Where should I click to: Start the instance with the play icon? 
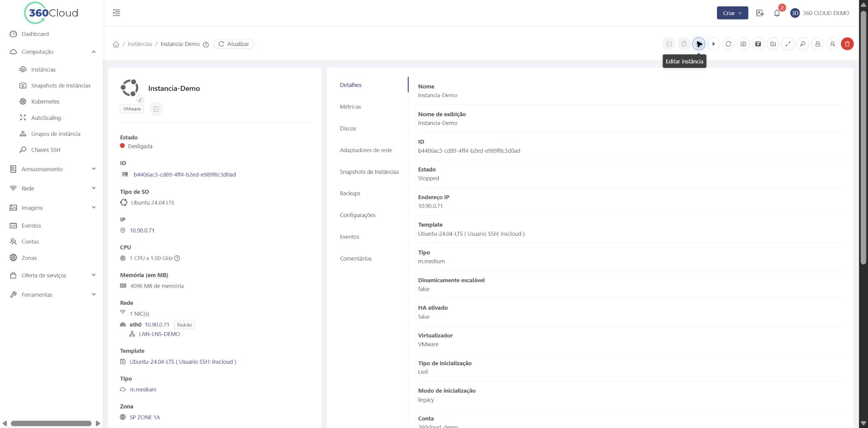pos(713,44)
